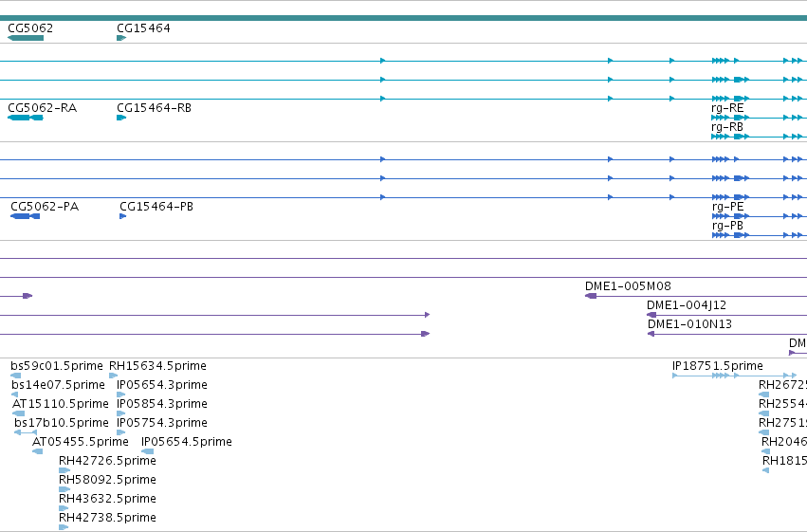Image resolution: width=807 pixels, height=532 pixels.
Task: Select the rg-PB protein feature
Action: tap(760, 235)
